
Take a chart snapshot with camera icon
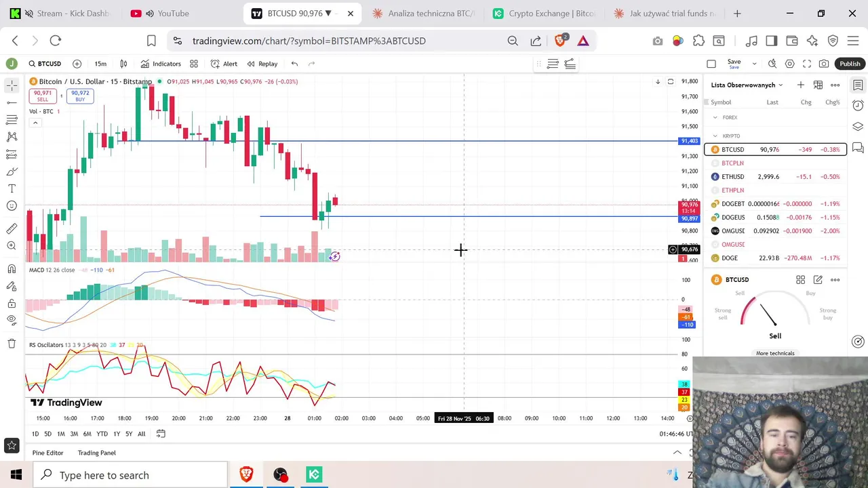tap(824, 64)
